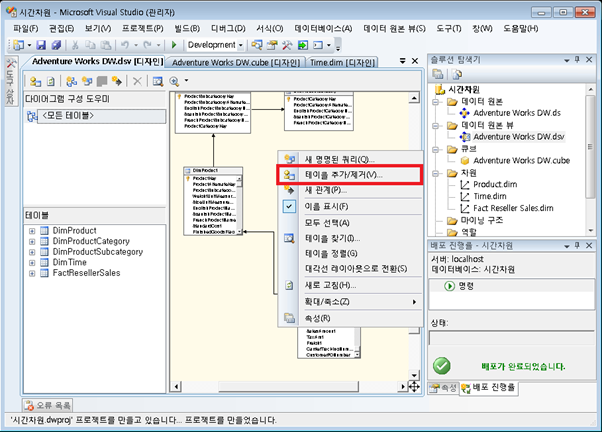Viewport: 602px width, 432px height.
Task: Collapse the 차원 folder in Solution Explorer
Action: click(x=436, y=174)
